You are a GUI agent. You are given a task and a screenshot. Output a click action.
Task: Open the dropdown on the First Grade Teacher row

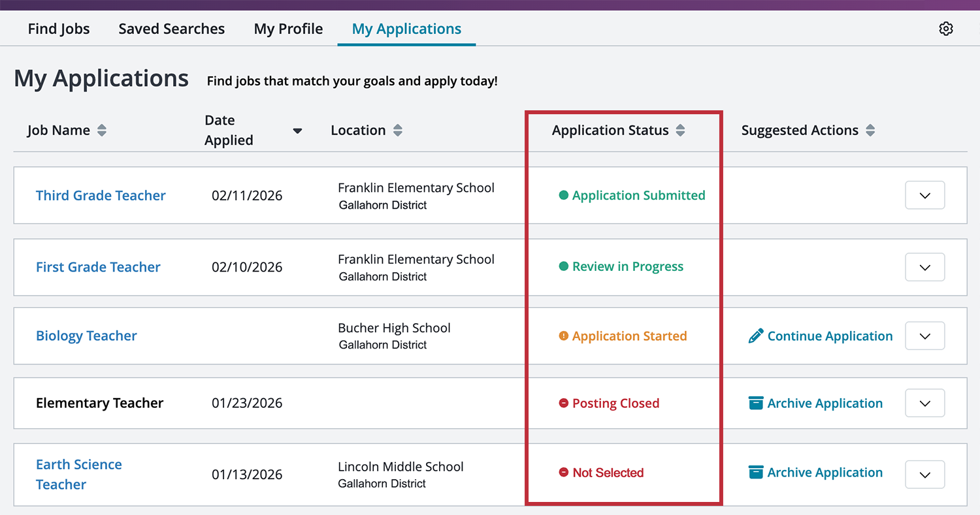coord(924,267)
